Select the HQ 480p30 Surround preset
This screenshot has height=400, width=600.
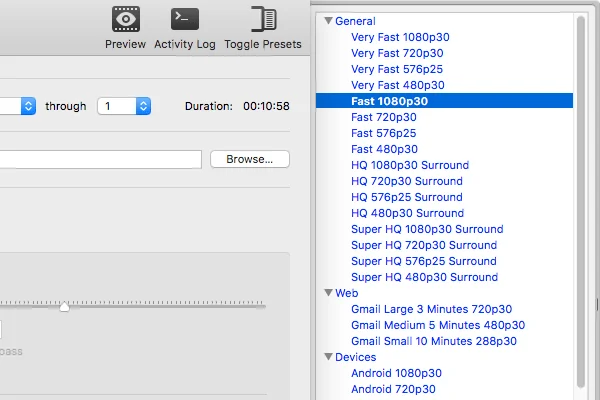[x=407, y=213]
